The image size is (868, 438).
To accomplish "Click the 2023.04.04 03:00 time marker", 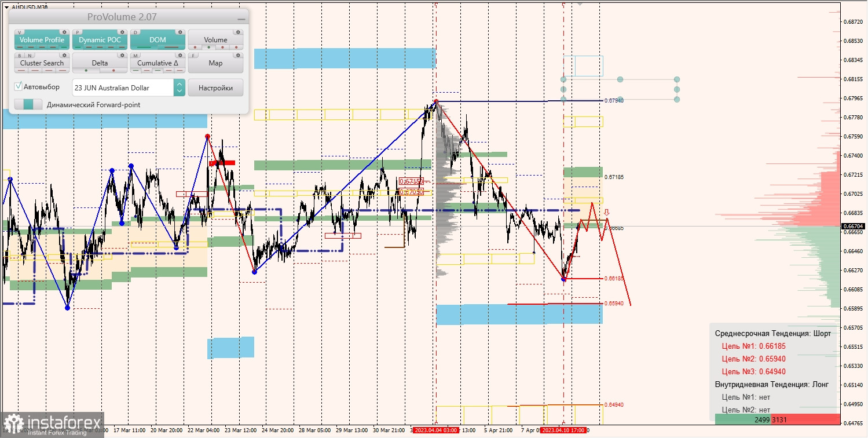I will (x=436, y=430).
